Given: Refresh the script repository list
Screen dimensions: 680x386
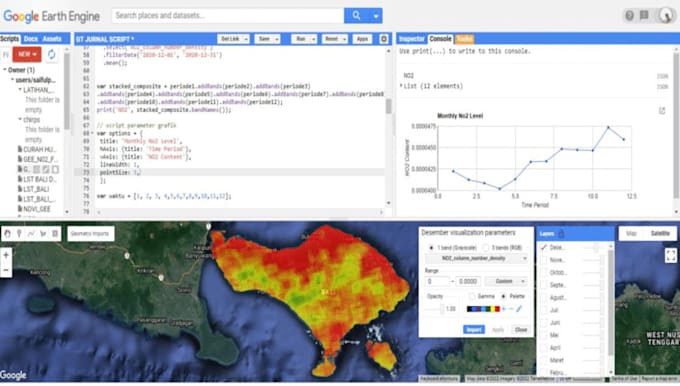Looking at the screenshot, I should (x=52, y=54).
